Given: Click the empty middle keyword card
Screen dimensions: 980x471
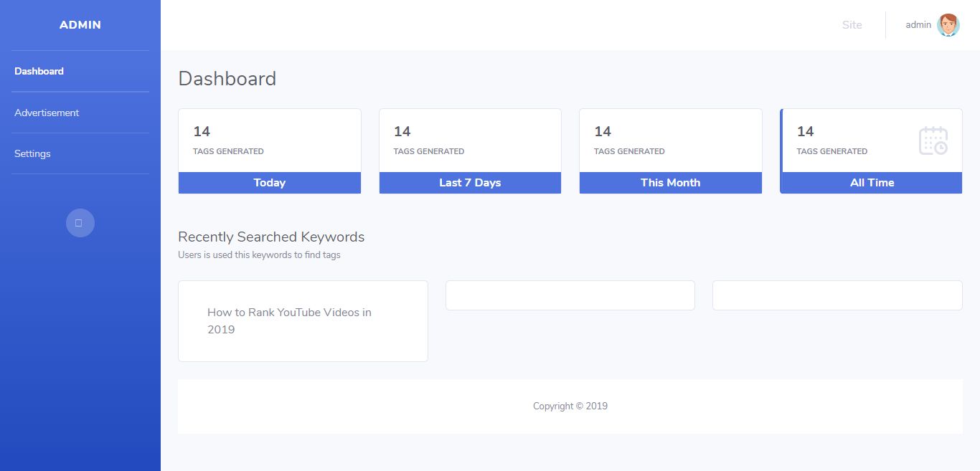Looking at the screenshot, I should 570,295.
